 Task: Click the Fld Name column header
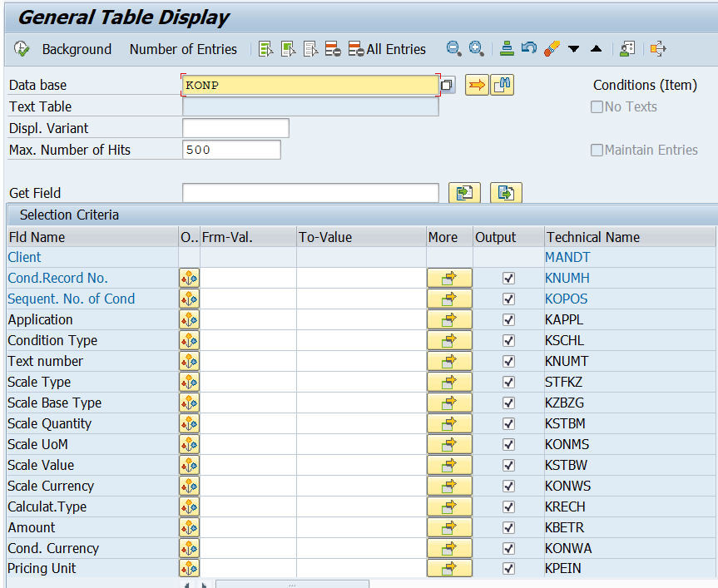click(93, 237)
